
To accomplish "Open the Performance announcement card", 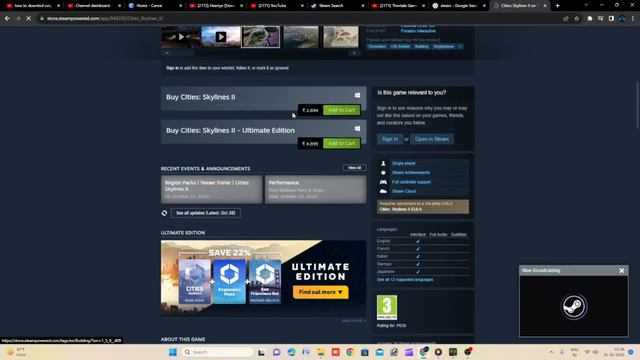I will point(316,189).
